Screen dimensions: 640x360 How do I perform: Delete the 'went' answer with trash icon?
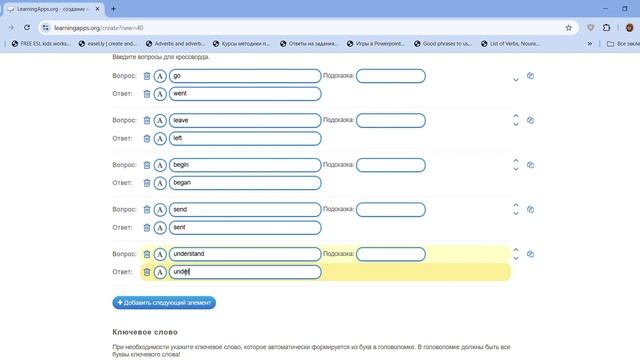pos(147,94)
